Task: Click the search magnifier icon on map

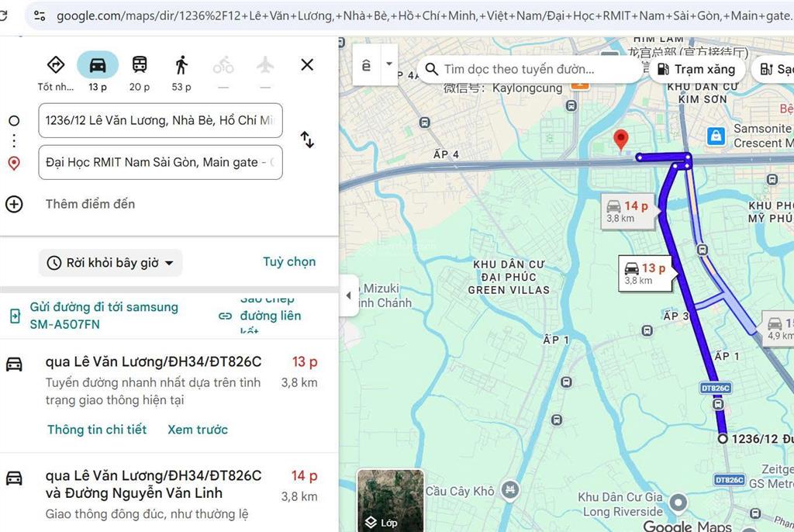Action: coord(431,69)
